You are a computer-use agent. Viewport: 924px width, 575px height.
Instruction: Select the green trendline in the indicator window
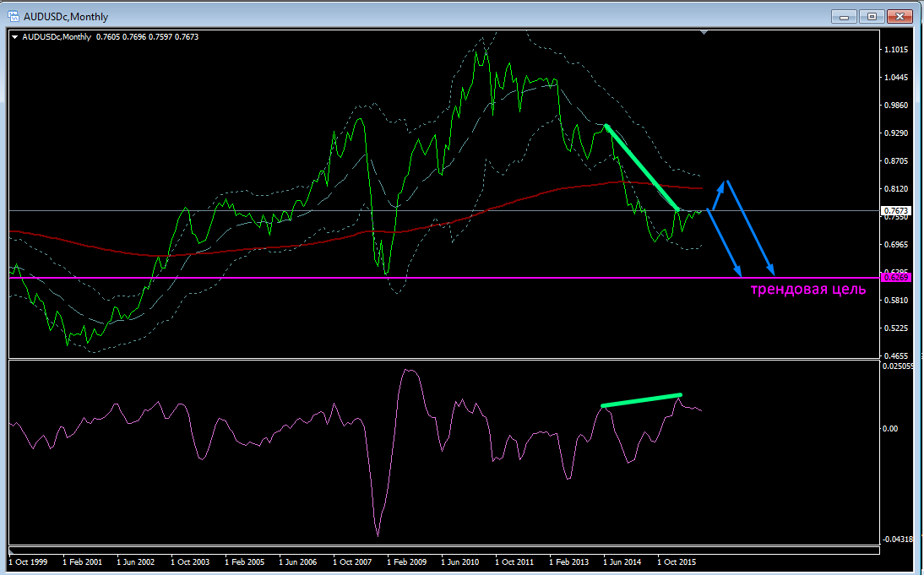[642, 400]
